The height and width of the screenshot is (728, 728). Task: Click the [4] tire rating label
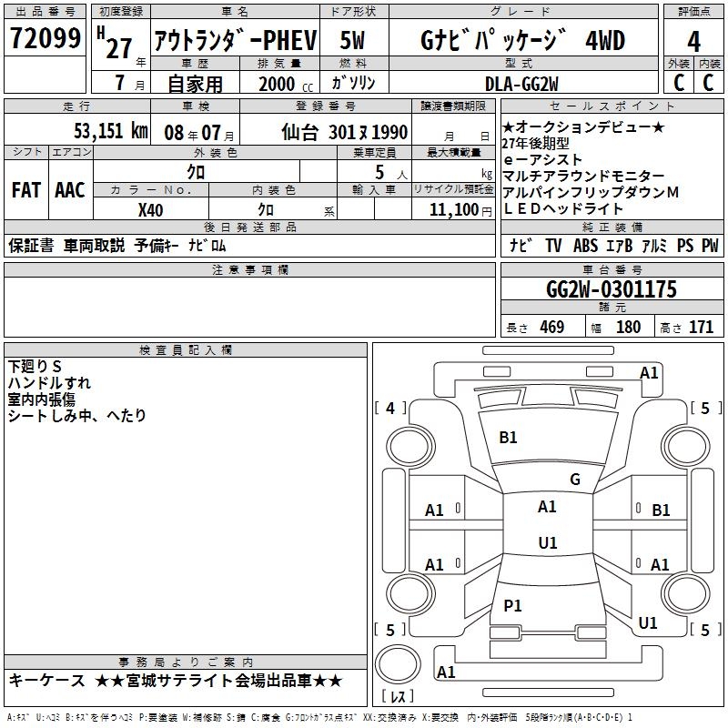(391, 409)
